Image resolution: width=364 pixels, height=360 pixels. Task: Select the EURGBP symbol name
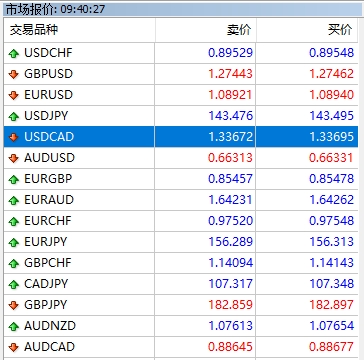[x=48, y=179]
